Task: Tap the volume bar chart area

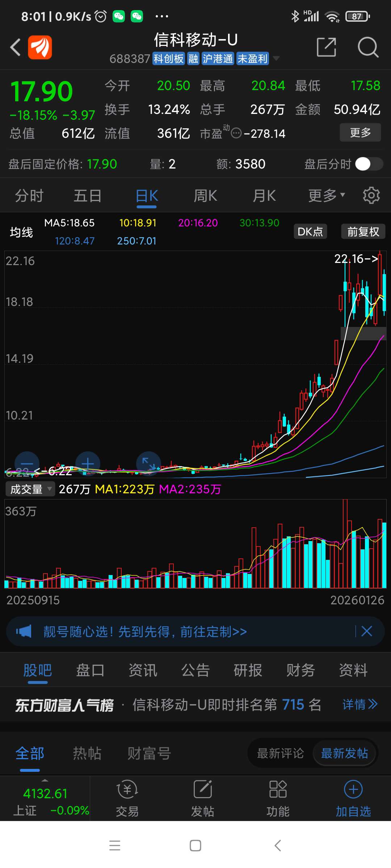Action: [x=195, y=544]
